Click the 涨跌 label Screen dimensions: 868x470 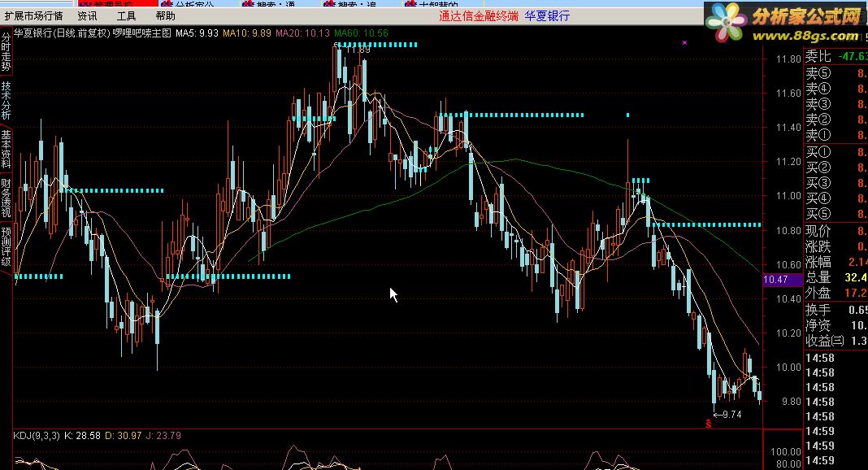818,247
